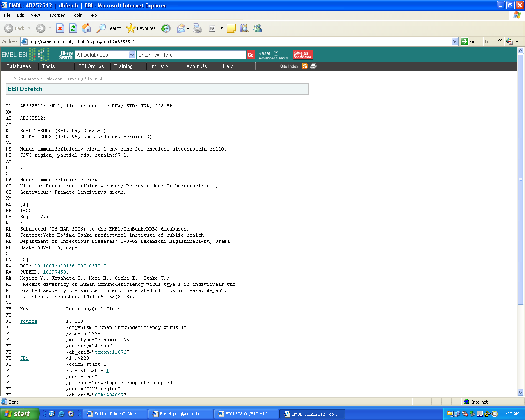Click the EBI printer-friendly icon
This screenshot has height=420, width=525.
tap(313, 66)
